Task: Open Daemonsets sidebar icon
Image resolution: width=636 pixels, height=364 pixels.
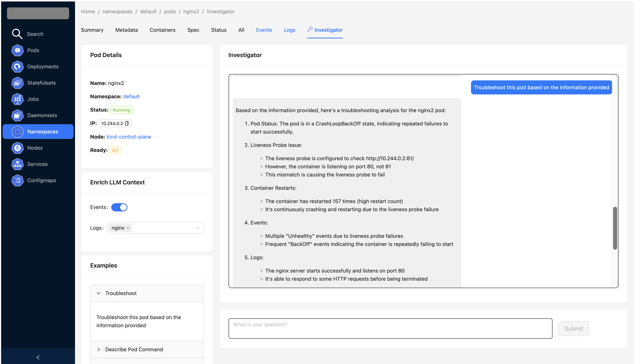Action: [17, 115]
